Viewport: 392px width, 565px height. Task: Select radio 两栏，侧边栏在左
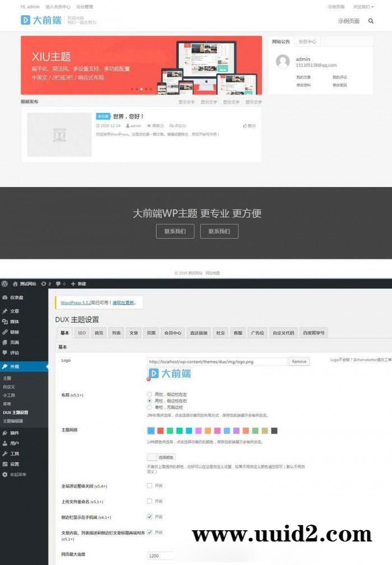149,394
